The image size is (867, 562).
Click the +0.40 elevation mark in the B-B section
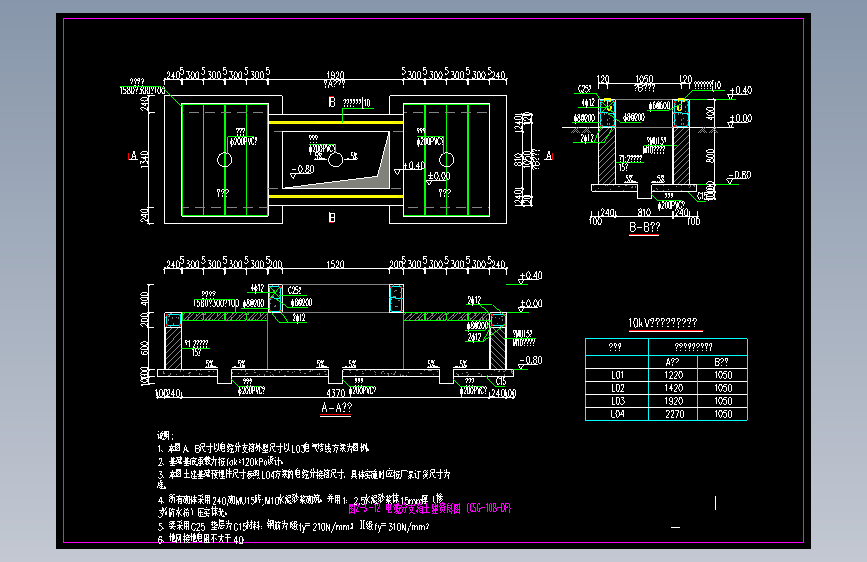[741, 90]
